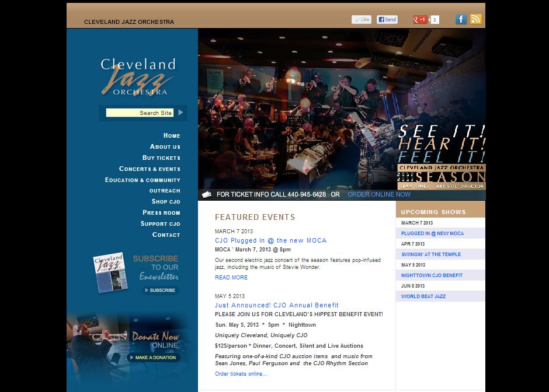Viewport: 549px width, 392px height.
Task: Click the ticket info phone number text
Action: tap(307, 194)
